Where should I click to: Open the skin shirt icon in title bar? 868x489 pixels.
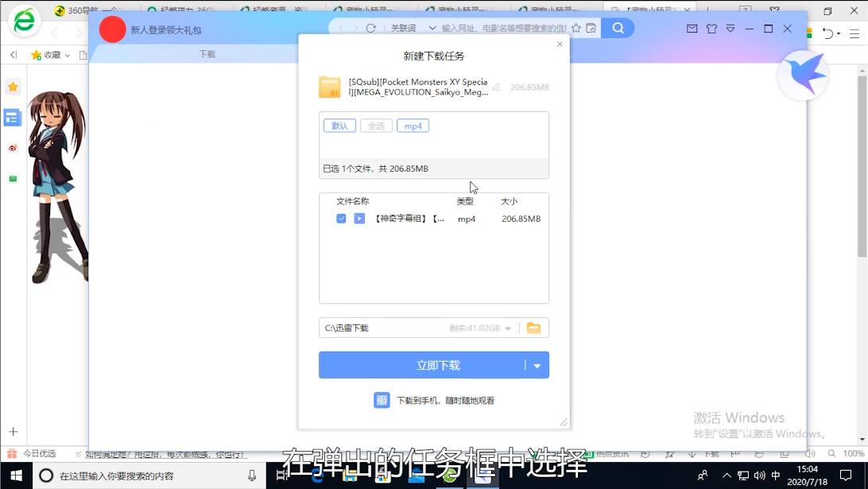[711, 29]
